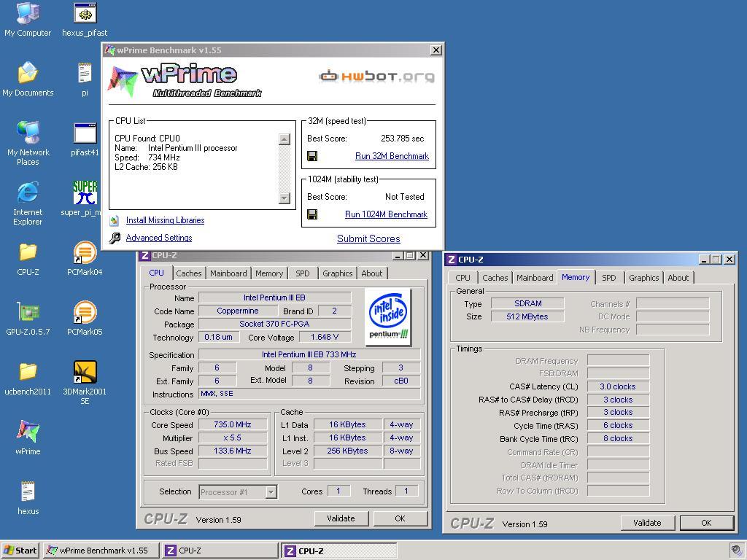Open the Install Missing Libraries link
The image size is (747, 560).
[166, 220]
